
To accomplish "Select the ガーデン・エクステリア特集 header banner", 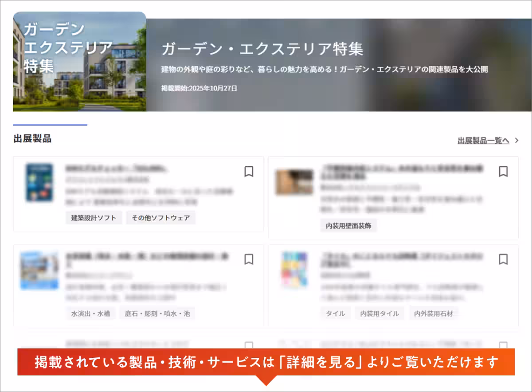I will (266, 62).
